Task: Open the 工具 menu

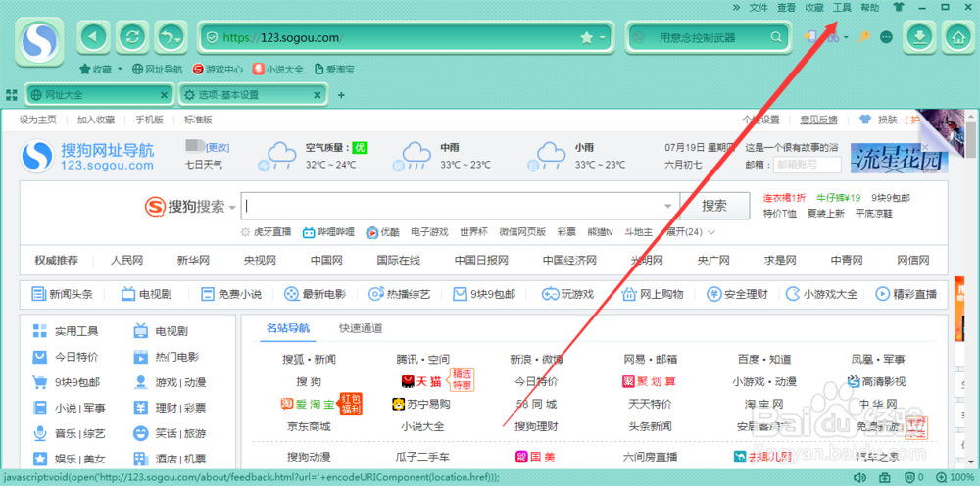Action: pyautogui.click(x=842, y=8)
